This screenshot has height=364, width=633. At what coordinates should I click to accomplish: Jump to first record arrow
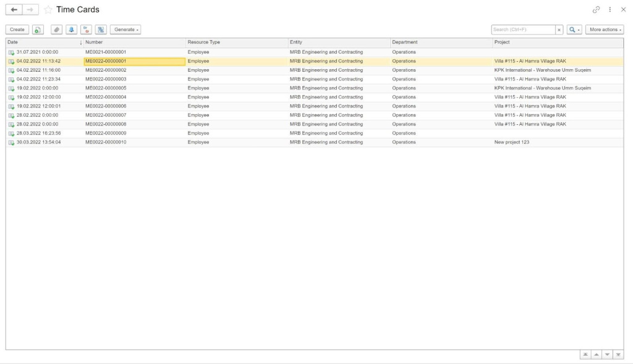pos(585,355)
